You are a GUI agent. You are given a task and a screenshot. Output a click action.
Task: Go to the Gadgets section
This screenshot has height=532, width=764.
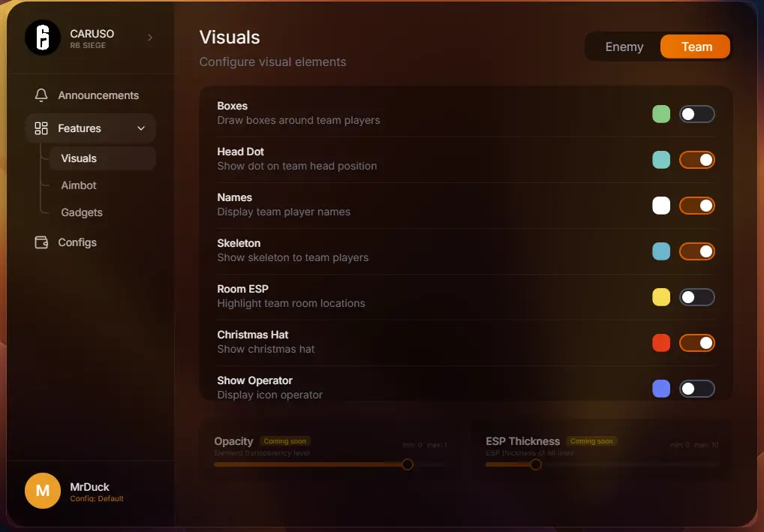click(x=82, y=212)
